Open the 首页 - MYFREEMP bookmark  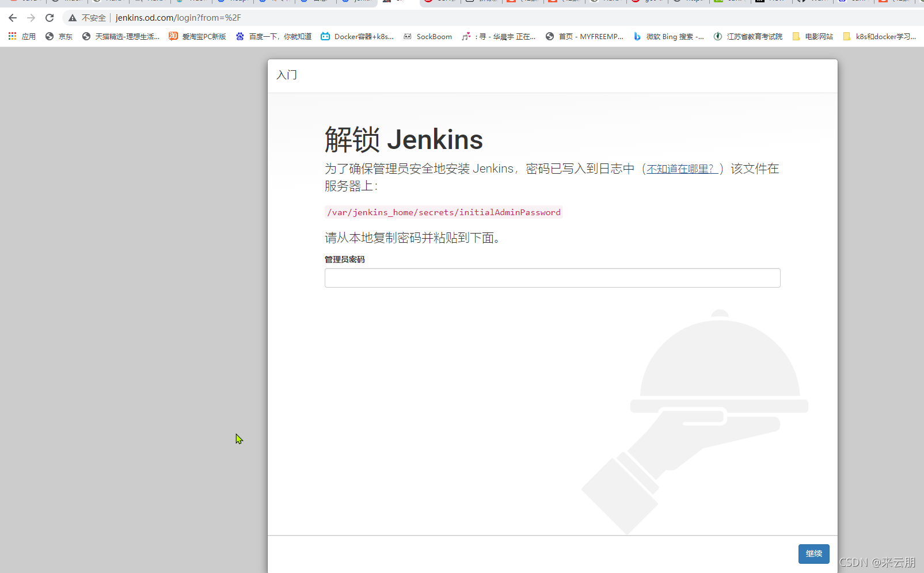(x=584, y=36)
